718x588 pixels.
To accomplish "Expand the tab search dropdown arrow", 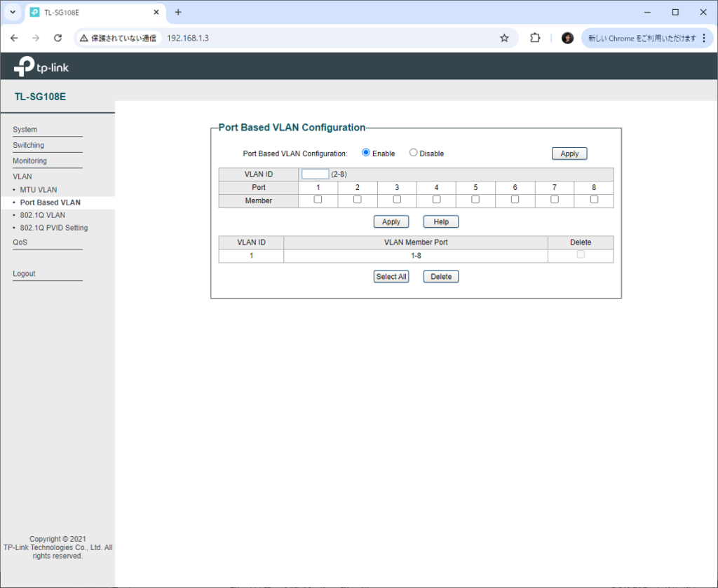I will pyautogui.click(x=12, y=12).
